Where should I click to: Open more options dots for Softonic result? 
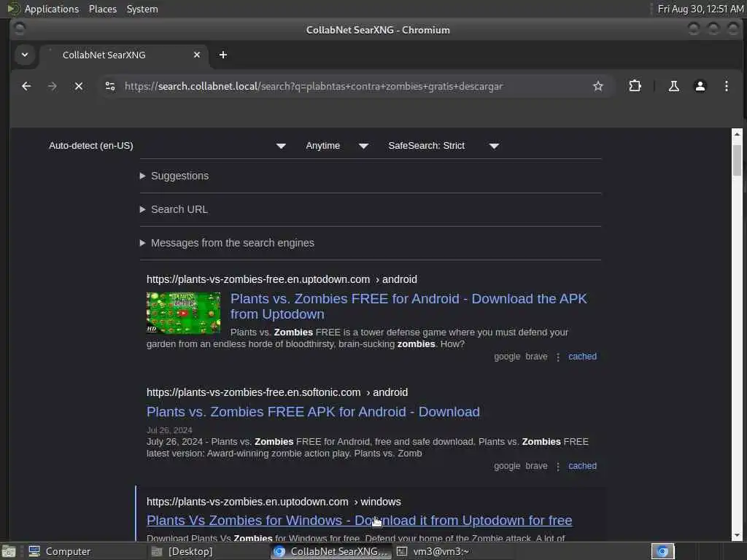point(558,466)
